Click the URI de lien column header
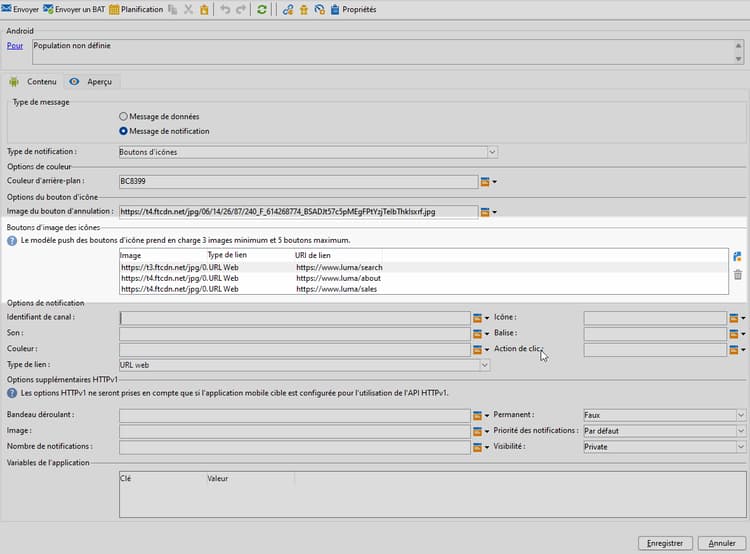 pyautogui.click(x=338, y=255)
